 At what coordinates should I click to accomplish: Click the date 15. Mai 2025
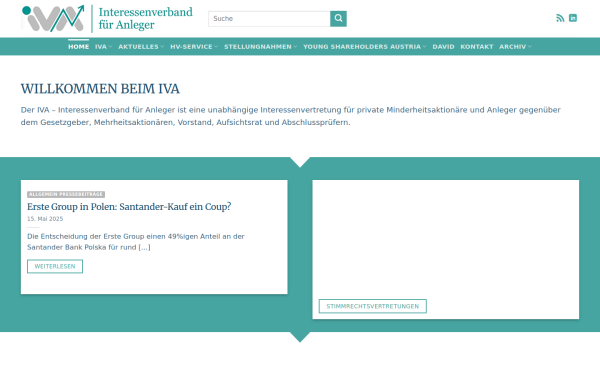click(x=45, y=219)
